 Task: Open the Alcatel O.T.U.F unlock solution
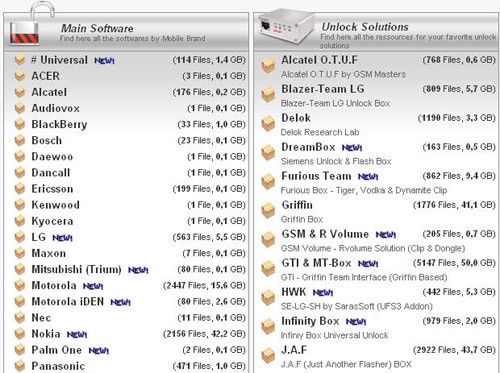click(x=319, y=60)
